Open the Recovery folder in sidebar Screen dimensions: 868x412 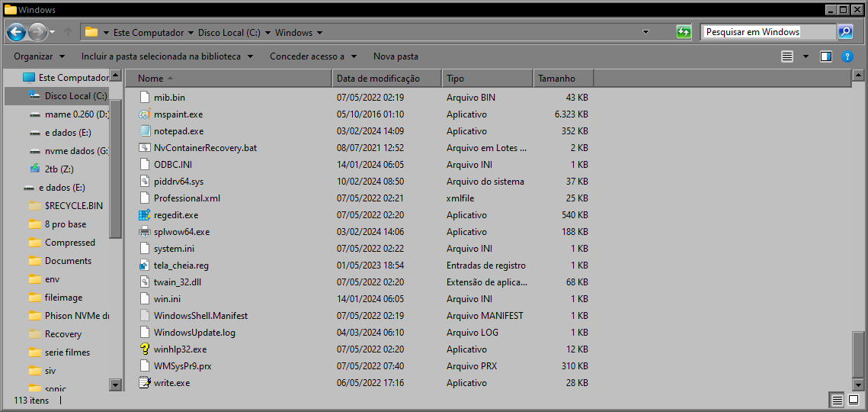click(x=56, y=334)
